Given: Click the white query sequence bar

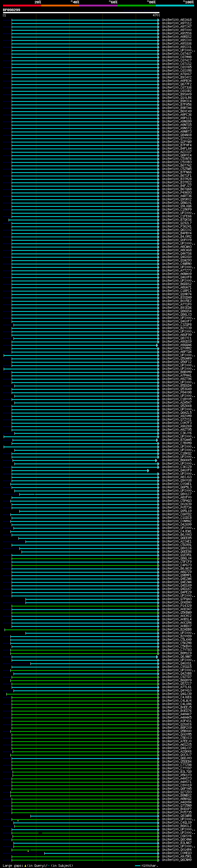Looking at the screenshot, I should coord(81,13).
